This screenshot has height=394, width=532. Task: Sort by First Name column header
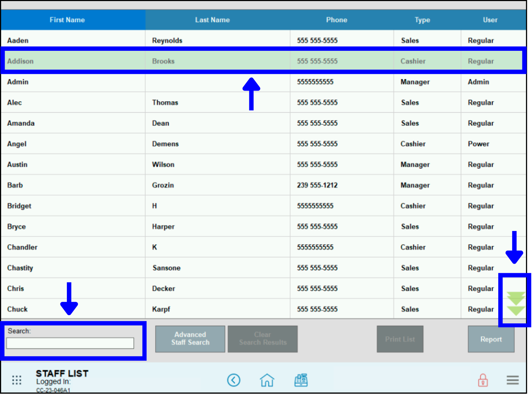pos(67,20)
